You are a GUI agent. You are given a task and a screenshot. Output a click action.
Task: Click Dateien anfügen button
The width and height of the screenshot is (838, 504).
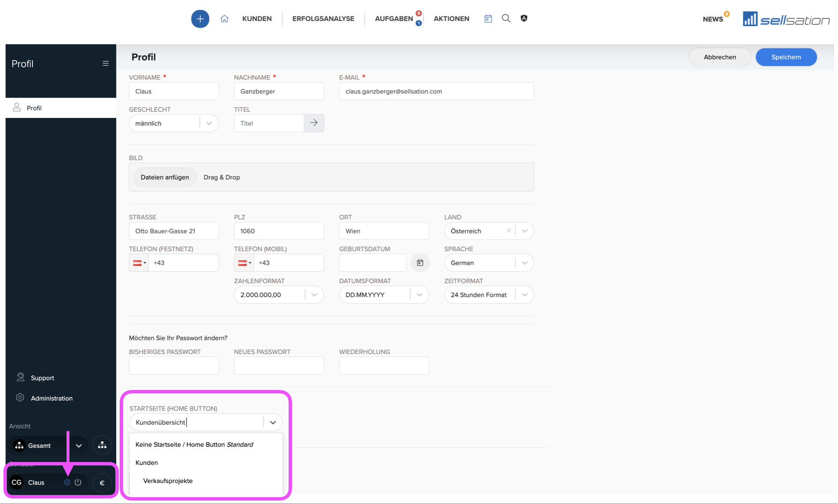[x=165, y=177]
